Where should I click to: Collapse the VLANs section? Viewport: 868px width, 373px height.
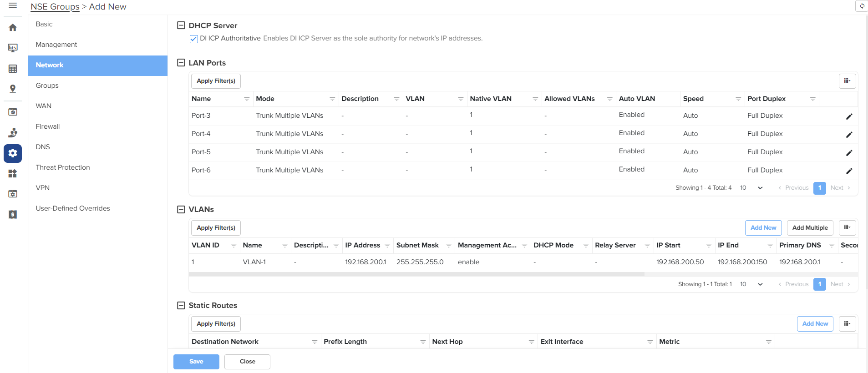click(x=181, y=209)
